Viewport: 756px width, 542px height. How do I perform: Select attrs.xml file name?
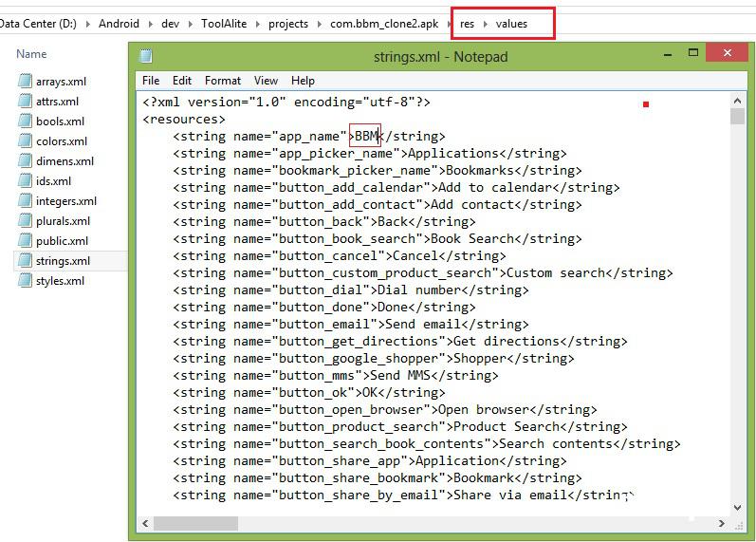[57, 102]
